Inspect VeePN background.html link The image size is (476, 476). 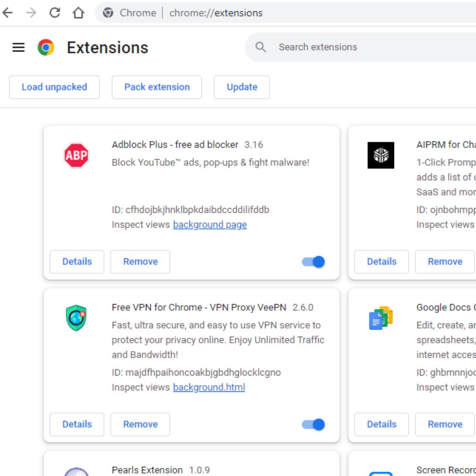209,387
